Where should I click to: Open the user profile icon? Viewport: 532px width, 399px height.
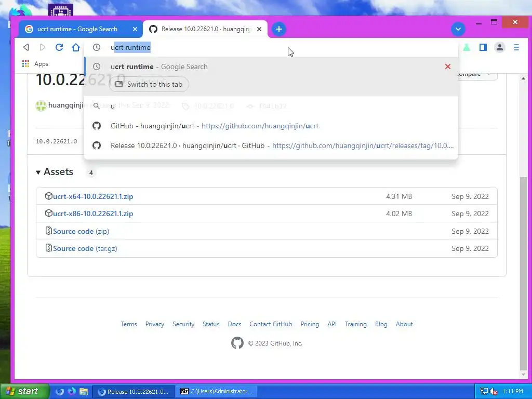tap(500, 47)
